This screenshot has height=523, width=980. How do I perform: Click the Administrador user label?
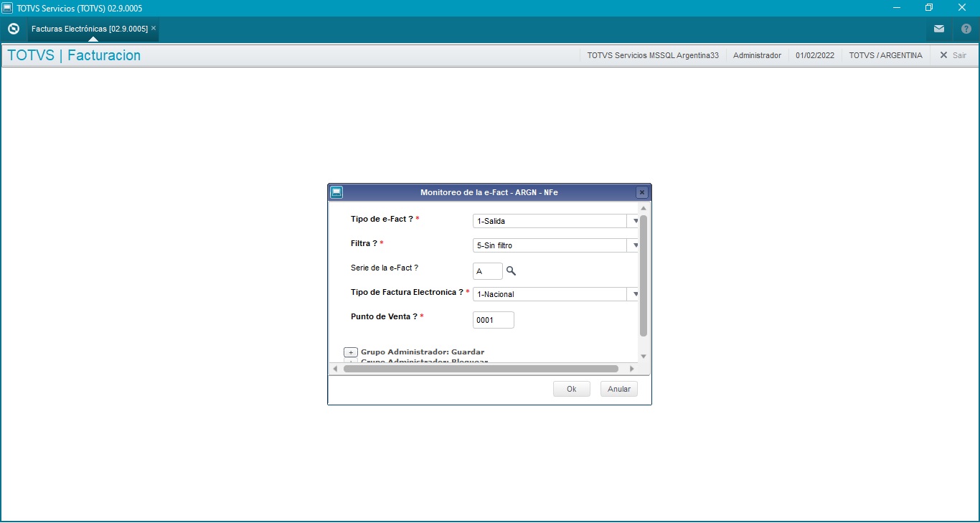pyautogui.click(x=757, y=55)
